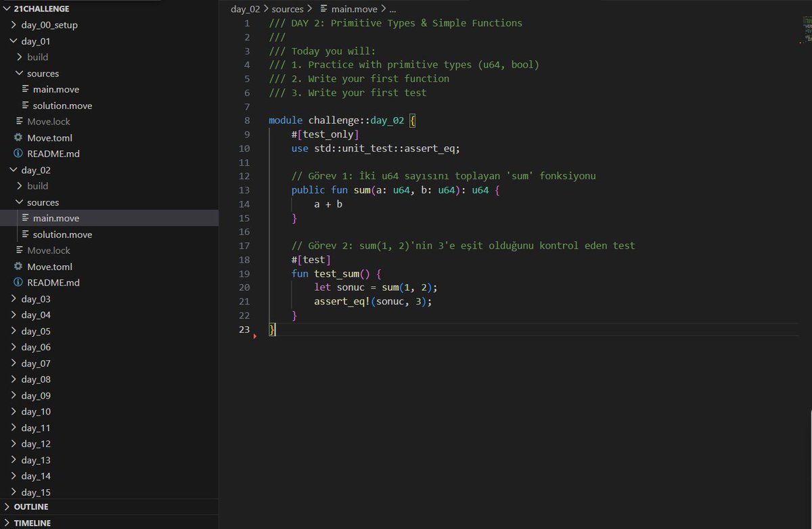Expand the day_03 folder chevron
Viewport: 812px width, 529px height.
(x=14, y=299)
